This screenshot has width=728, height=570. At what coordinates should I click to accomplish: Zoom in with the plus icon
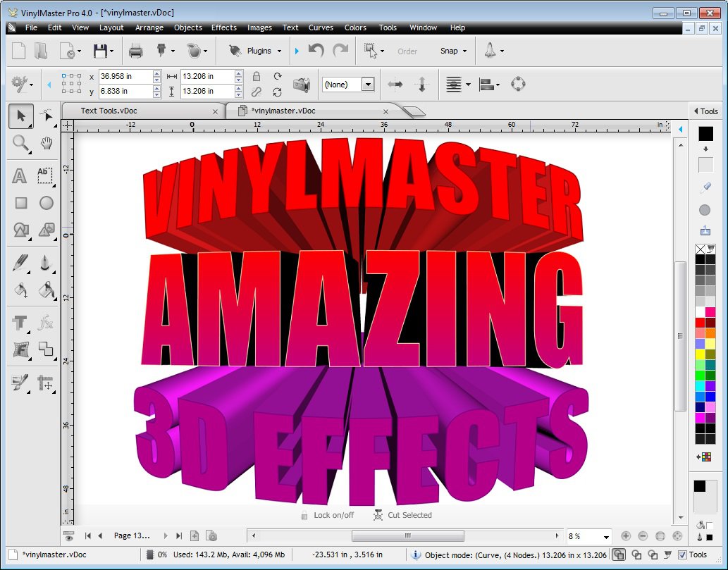[626, 536]
